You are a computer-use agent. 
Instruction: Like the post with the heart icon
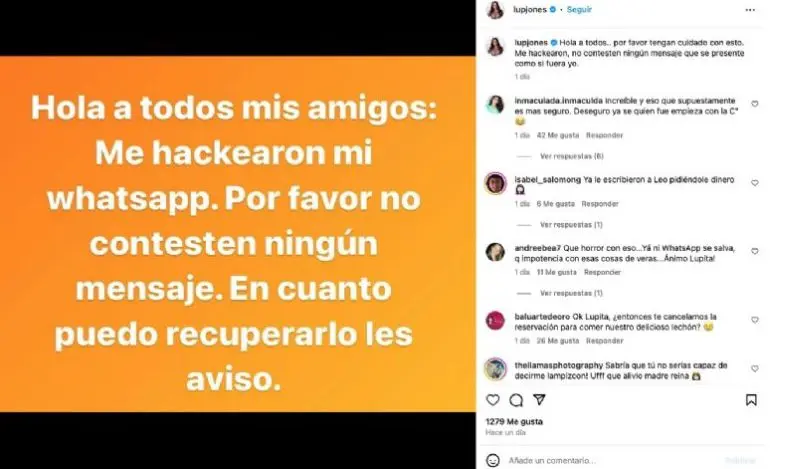[x=493, y=400]
